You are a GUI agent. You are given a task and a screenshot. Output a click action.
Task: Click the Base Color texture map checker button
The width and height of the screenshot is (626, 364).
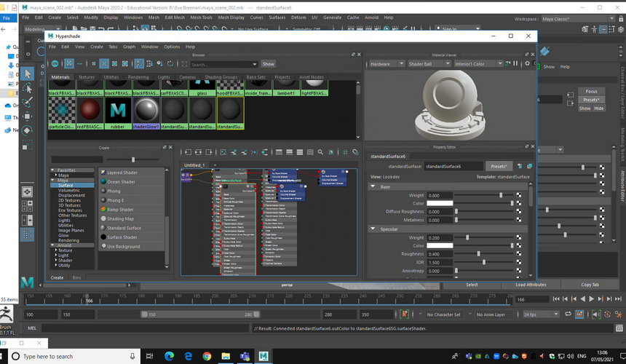520,203
